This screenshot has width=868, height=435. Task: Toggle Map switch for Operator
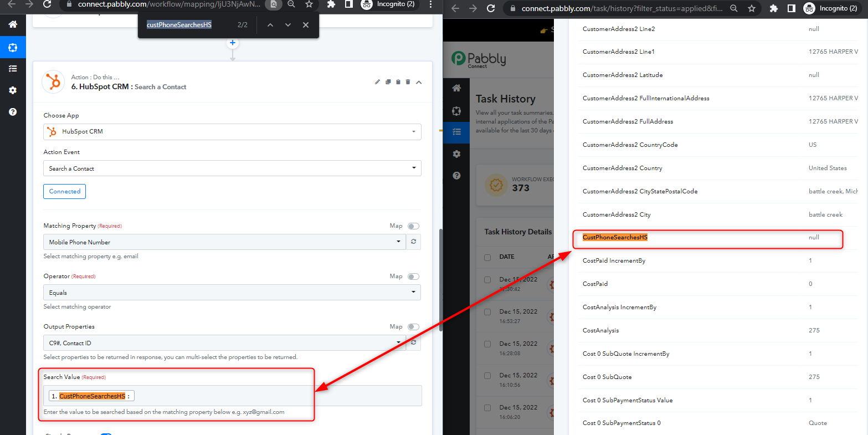(x=413, y=277)
